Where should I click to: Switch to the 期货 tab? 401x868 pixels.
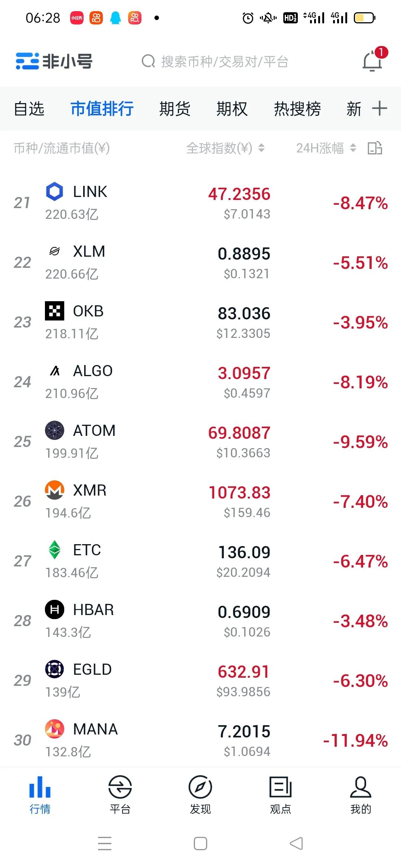175,109
